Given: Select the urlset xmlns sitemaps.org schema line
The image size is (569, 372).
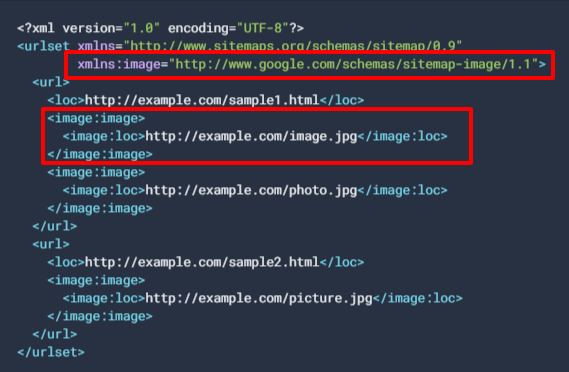Looking at the screenshot, I should (240, 46).
